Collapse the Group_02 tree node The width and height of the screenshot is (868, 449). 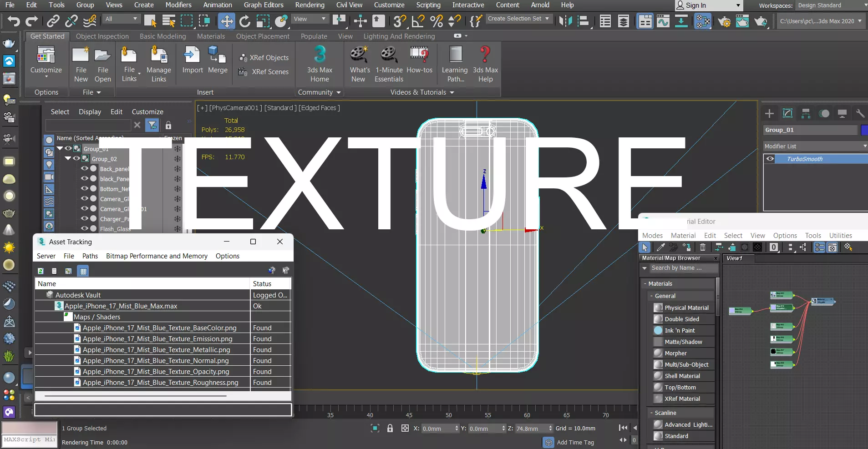tap(68, 158)
